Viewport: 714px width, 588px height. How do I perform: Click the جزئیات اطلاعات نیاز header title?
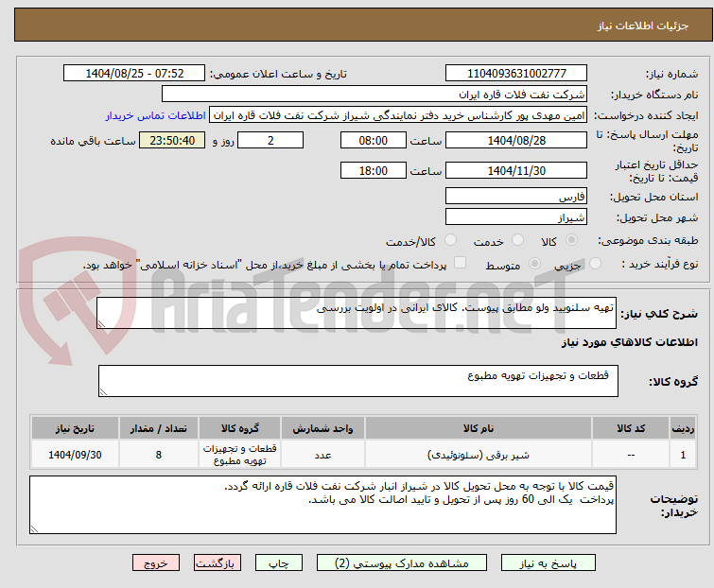[642, 26]
